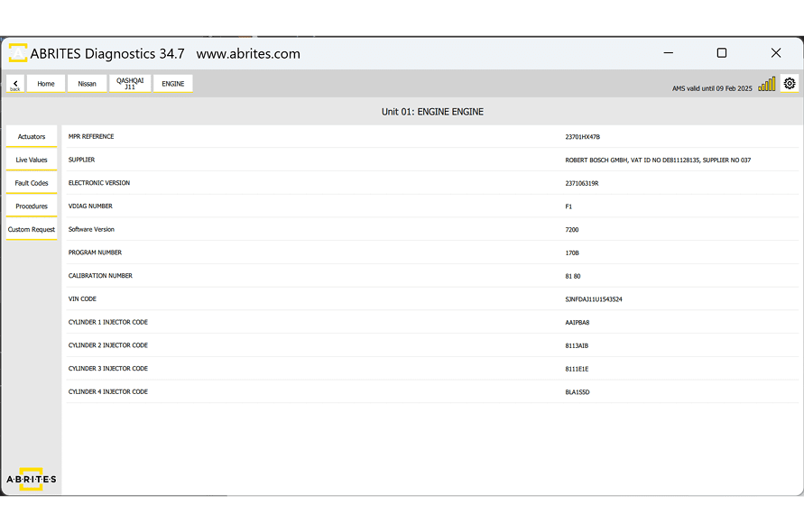Open Custom Request
Screen dimensions: 804x532
click(x=32, y=230)
